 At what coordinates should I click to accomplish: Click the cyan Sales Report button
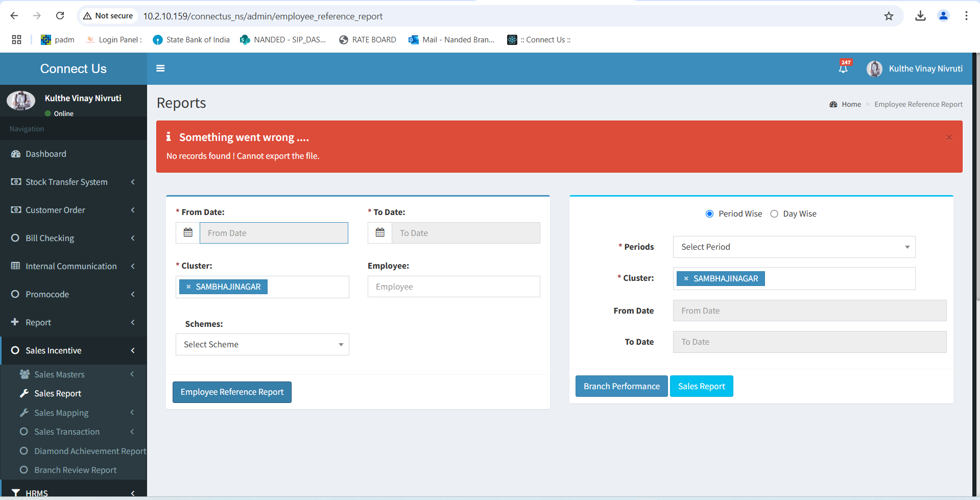pos(701,386)
